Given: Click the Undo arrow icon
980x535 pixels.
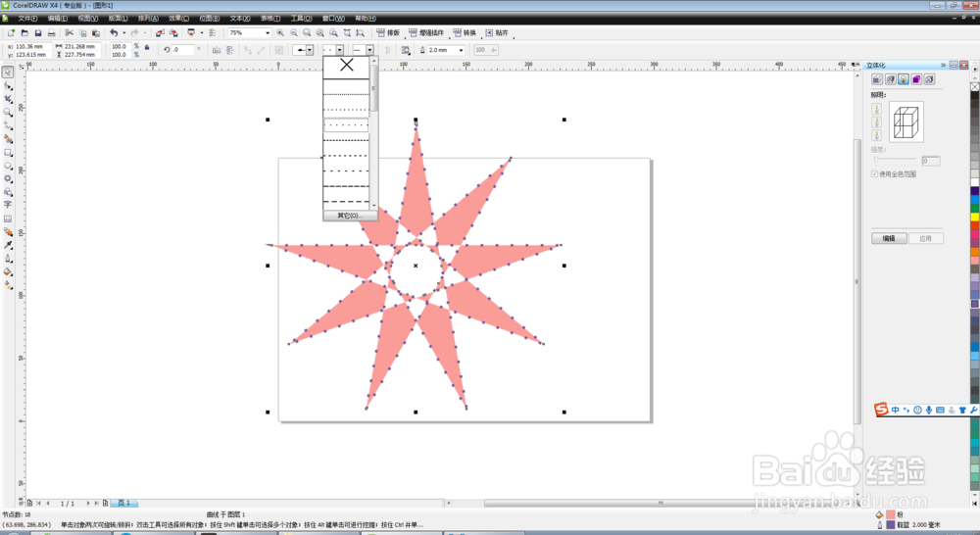Looking at the screenshot, I should click(x=113, y=32).
